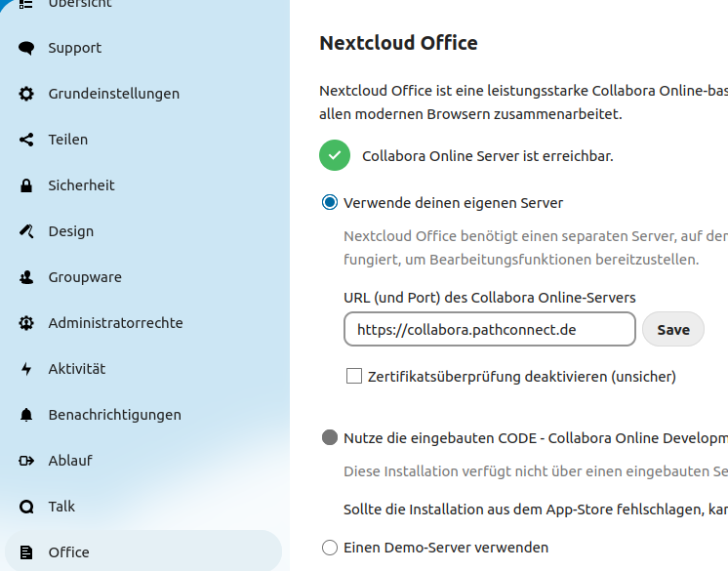Open the Sicherheit settings page
The image size is (728, 571).
pyautogui.click(x=143, y=185)
